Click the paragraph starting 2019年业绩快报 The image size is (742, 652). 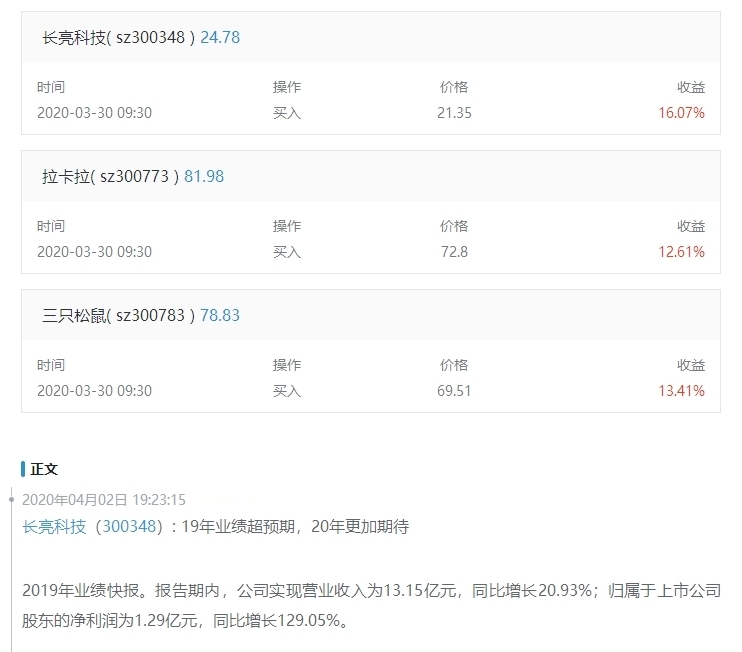click(x=371, y=605)
